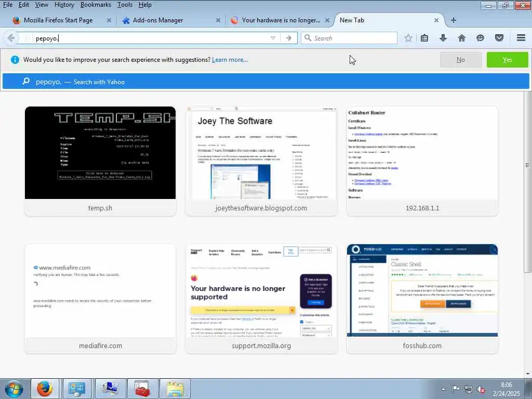The image size is (532, 399).
Task: Click the Go arrow in the address bar
Action: [x=289, y=38]
